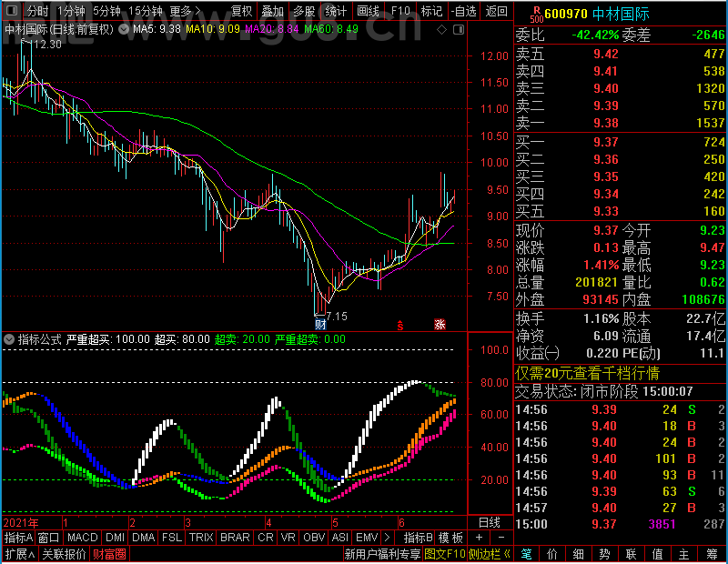Image resolution: width=728 pixels, height=564 pixels.
Task: Click the 标记 mark button
Action: pyautogui.click(x=431, y=11)
